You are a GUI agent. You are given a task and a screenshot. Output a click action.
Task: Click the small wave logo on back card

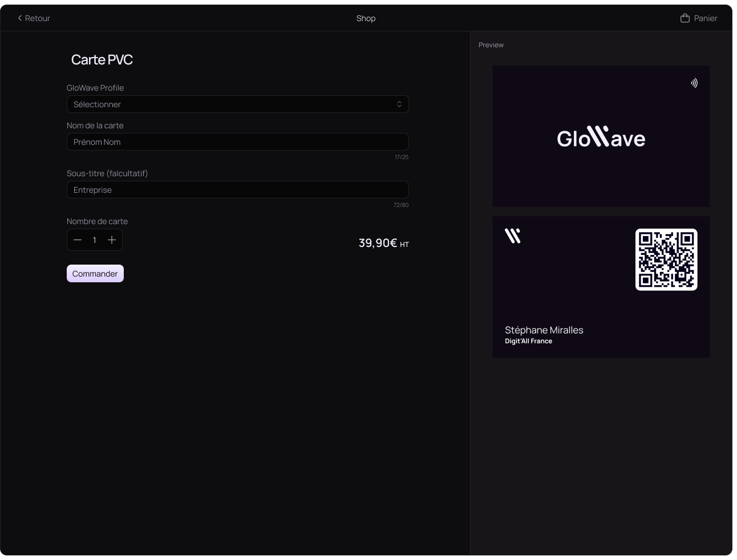pyautogui.click(x=513, y=236)
